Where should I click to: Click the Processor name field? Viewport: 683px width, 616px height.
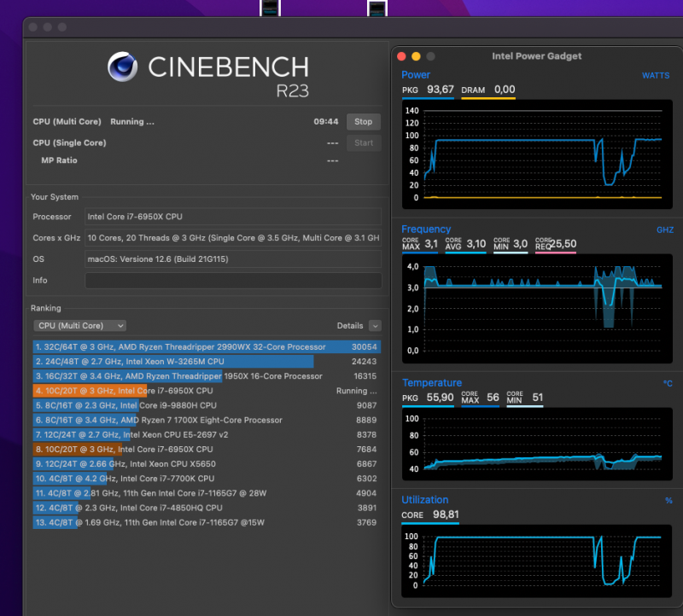[x=232, y=217]
